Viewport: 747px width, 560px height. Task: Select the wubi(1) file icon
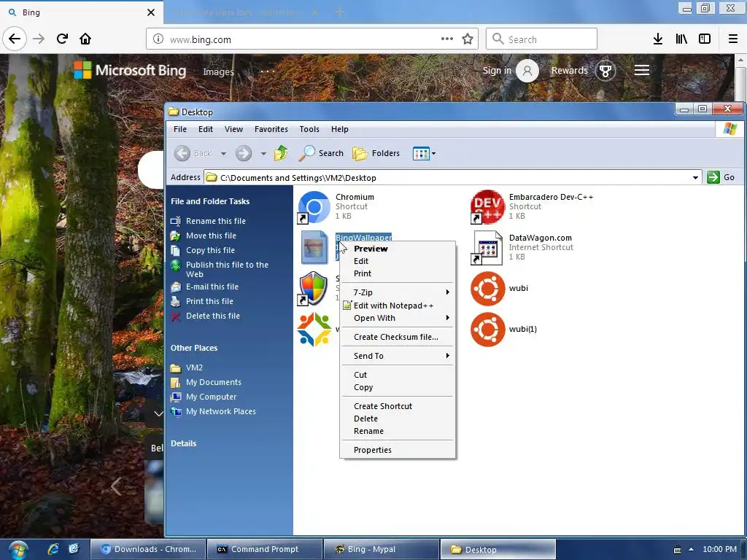[487, 330]
